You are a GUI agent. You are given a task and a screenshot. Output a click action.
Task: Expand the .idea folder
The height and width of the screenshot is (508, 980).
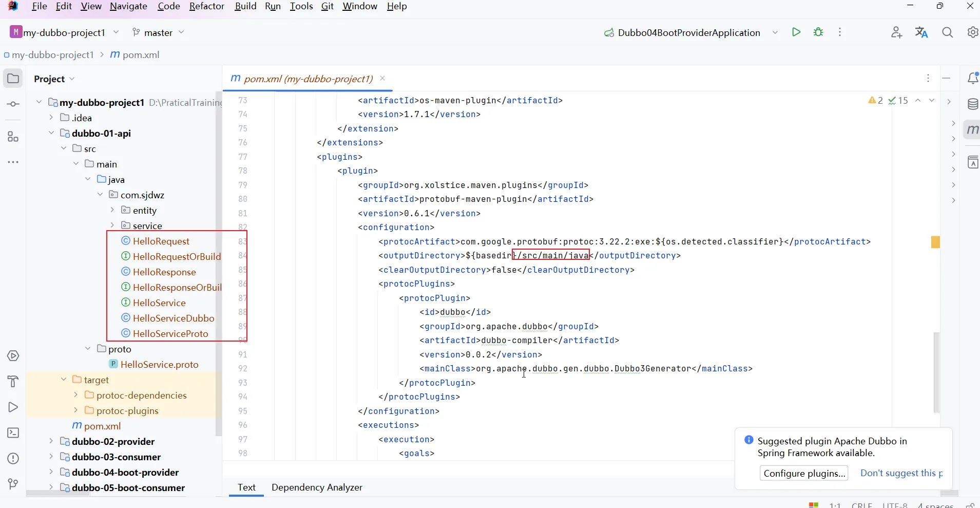click(51, 118)
